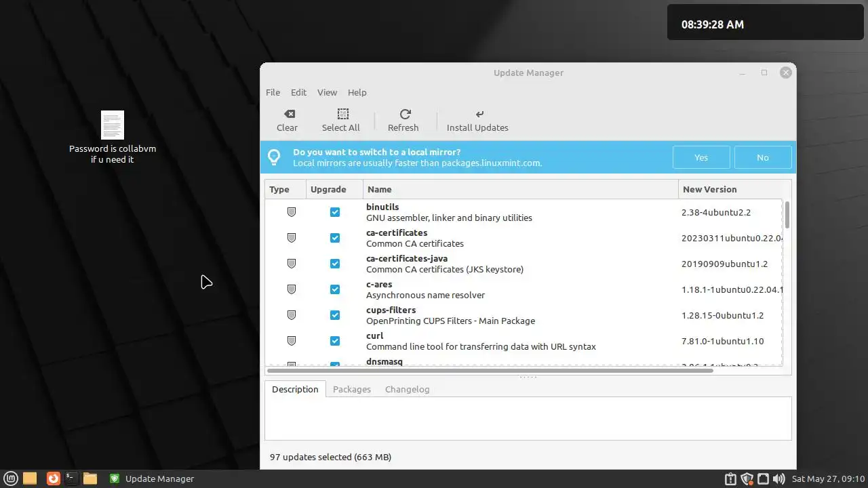Open the Files folder launcher in the panel
868x488 pixels.
pos(90,479)
